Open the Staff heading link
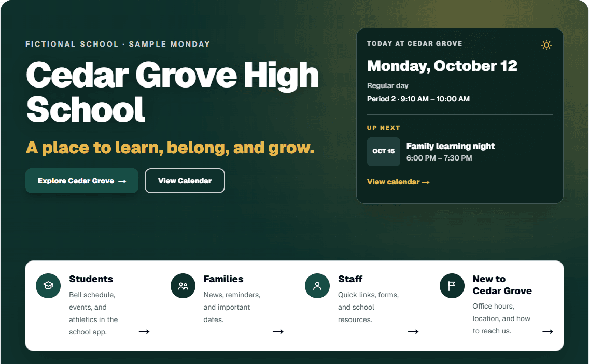 point(350,279)
